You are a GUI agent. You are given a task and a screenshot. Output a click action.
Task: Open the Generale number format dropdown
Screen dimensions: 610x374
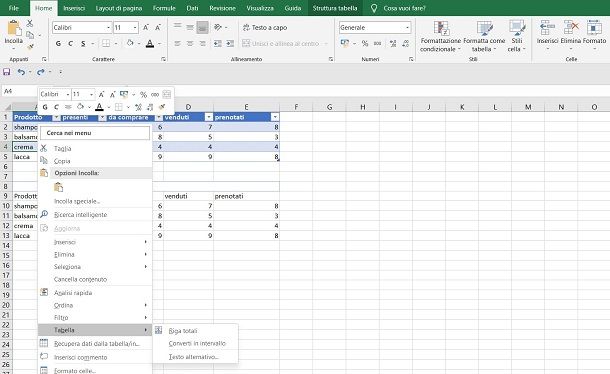tap(407, 28)
